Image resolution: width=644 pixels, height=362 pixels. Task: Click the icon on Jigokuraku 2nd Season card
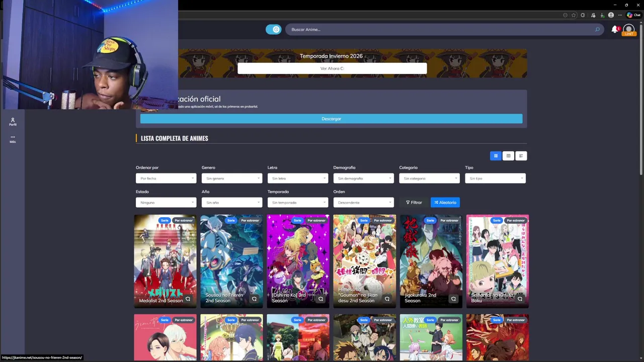click(x=453, y=299)
